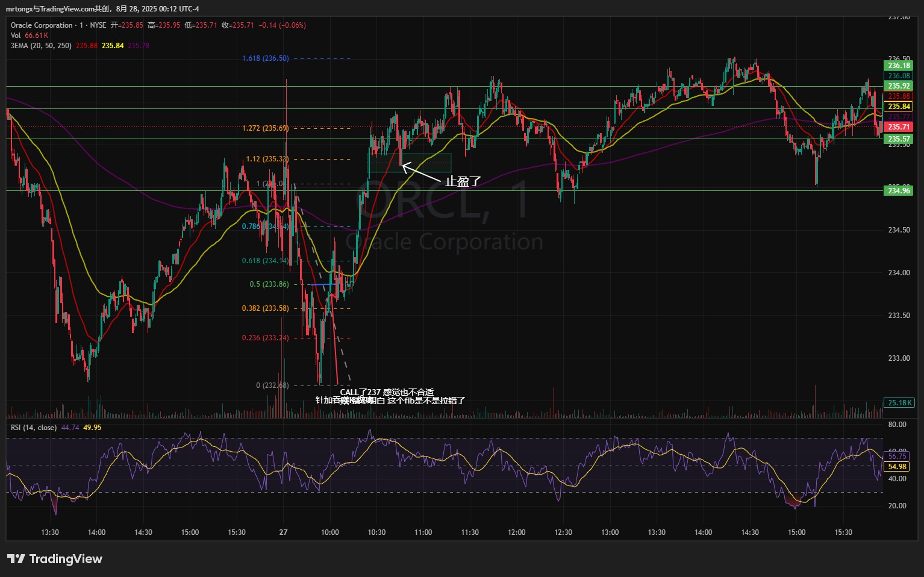Click the purple 235.78 EMA value in legend
This screenshot has height=577, width=924.
139,46
